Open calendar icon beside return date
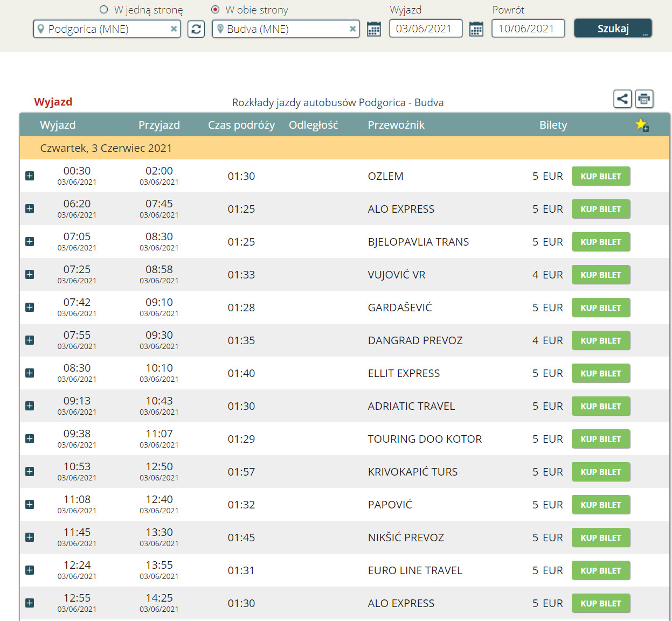Screen dimensions: 672x621 (476, 29)
